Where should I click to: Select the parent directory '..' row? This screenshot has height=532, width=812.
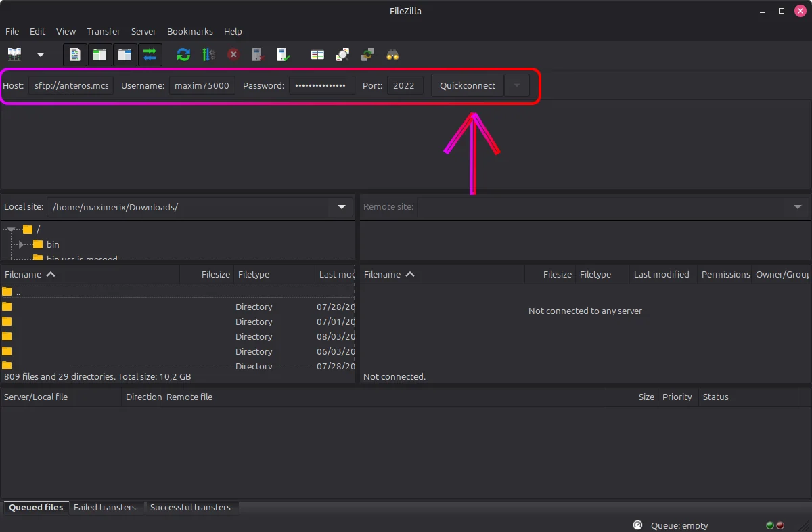click(178, 292)
